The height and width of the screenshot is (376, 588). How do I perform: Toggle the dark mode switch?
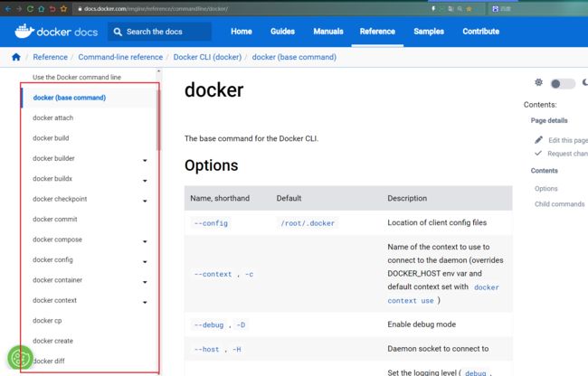563,83
